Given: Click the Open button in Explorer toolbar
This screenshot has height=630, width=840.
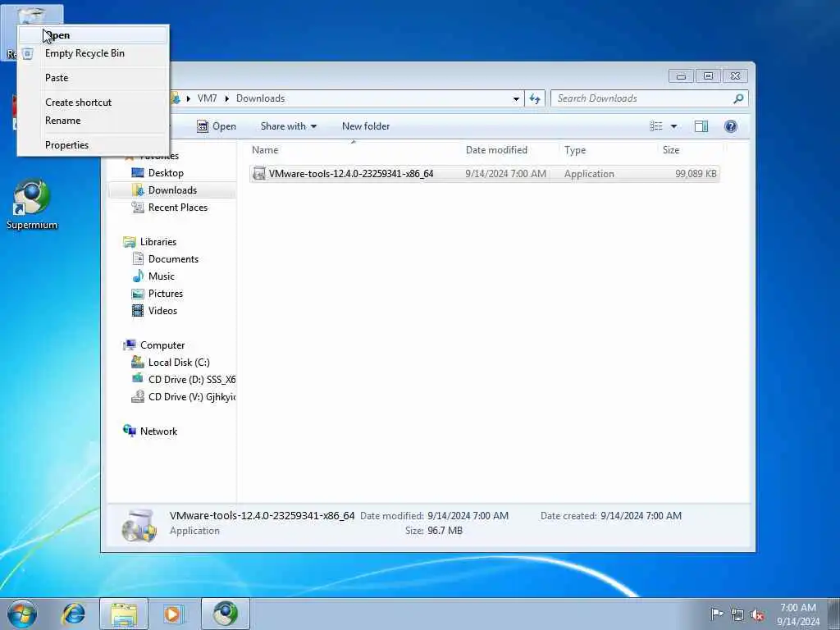Looking at the screenshot, I should coord(217,126).
